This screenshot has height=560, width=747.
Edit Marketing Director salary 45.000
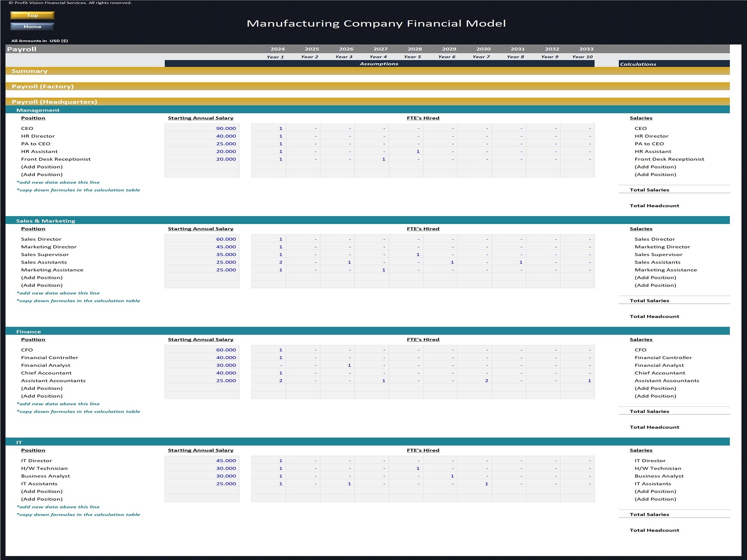[202, 247]
